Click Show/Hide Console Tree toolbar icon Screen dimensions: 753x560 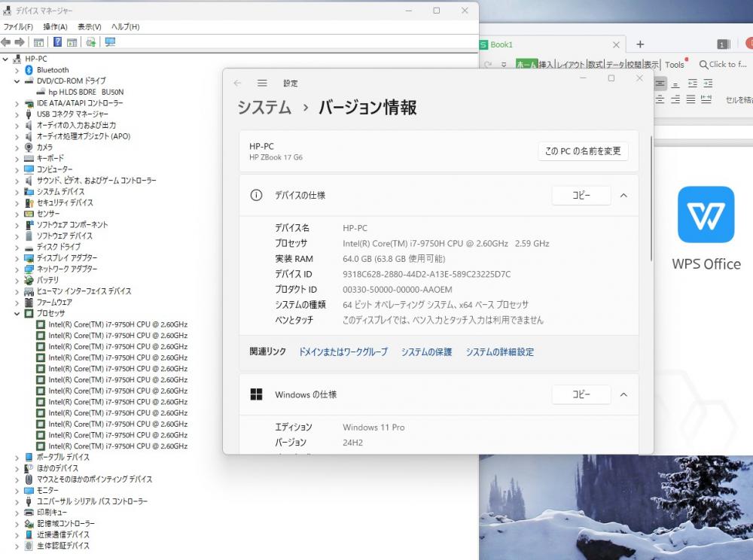(x=38, y=42)
